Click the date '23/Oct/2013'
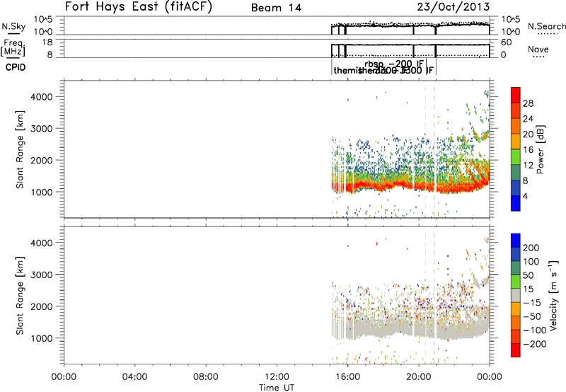The image size is (566, 392). [x=454, y=7]
